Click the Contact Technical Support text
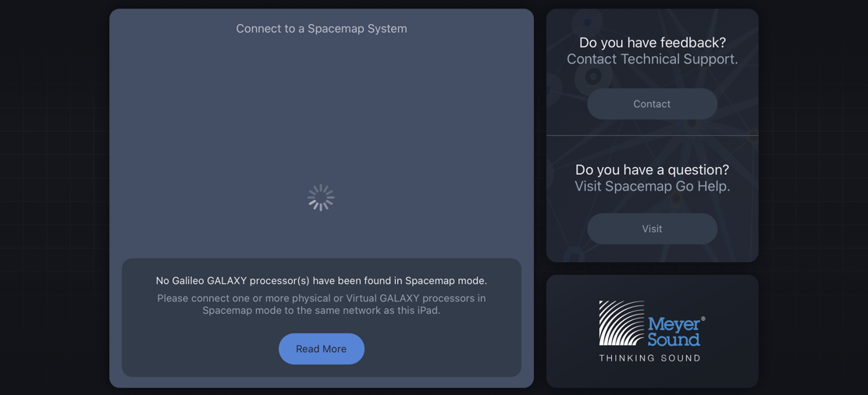Viewport: 868px width, 395px height. point(652,59)
